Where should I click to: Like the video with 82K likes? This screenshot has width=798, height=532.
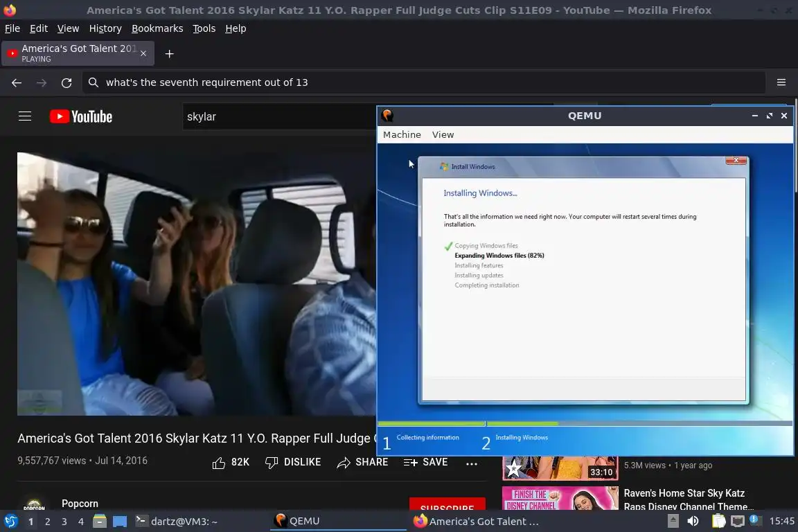[x=231, y=462]
